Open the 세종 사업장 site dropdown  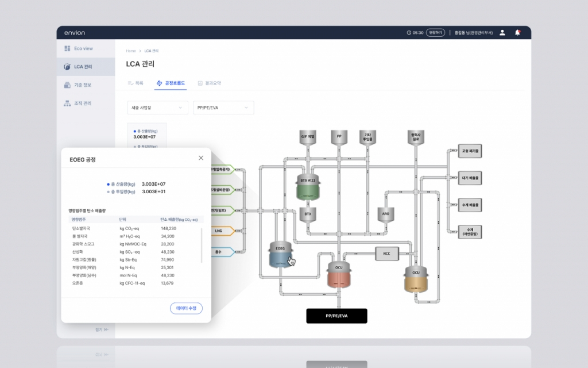(157, 108)
